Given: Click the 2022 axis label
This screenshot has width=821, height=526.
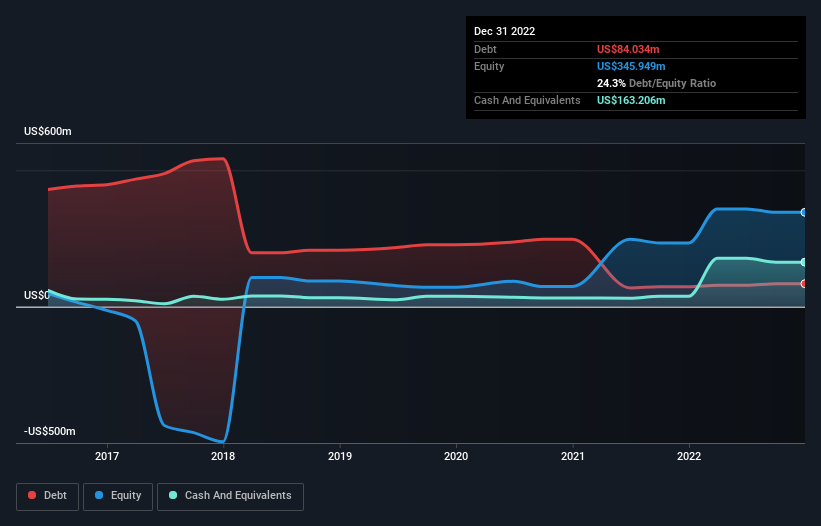Looking at the screenshot, I should click(689, 456).
